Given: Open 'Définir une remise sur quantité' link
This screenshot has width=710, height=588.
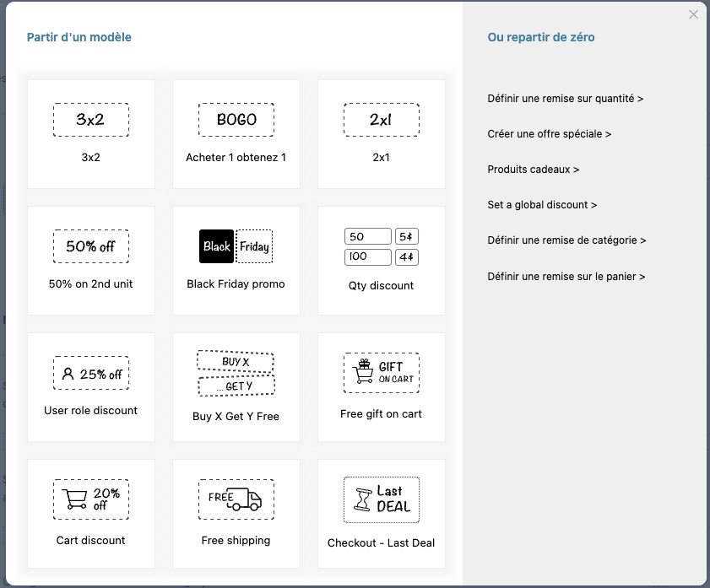Looking at the screenshot, I should coord(565,99).
